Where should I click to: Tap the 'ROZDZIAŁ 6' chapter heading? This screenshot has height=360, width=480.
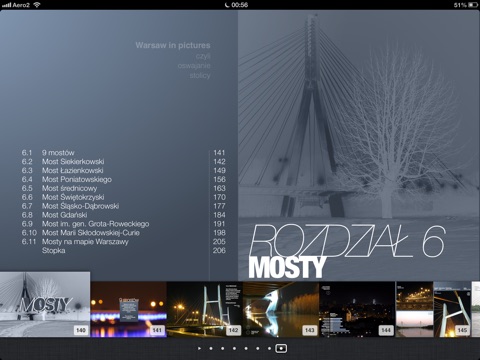[x=347, y=241]
